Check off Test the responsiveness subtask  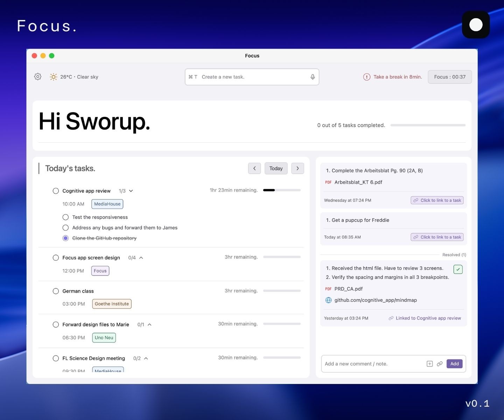65,217
